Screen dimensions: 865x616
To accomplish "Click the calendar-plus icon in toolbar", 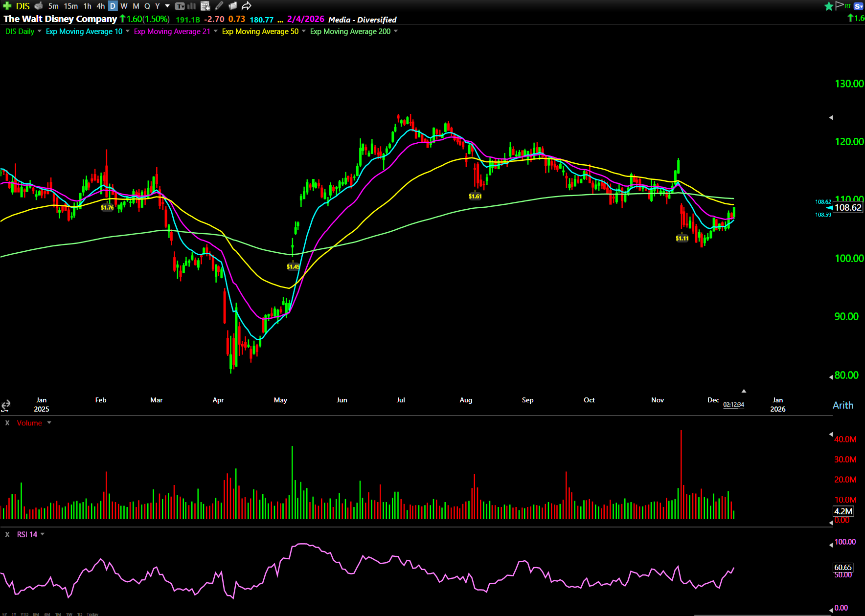I will tap(205, 6).
